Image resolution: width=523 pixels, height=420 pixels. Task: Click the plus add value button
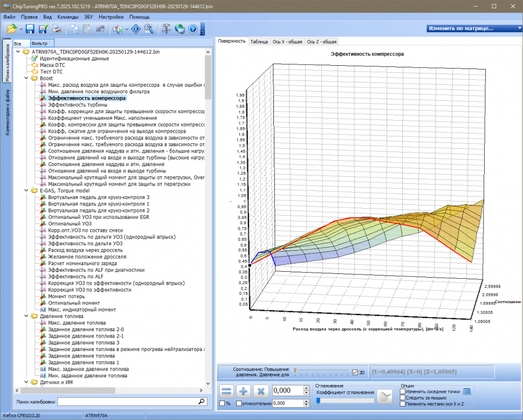tap(244, 391)
